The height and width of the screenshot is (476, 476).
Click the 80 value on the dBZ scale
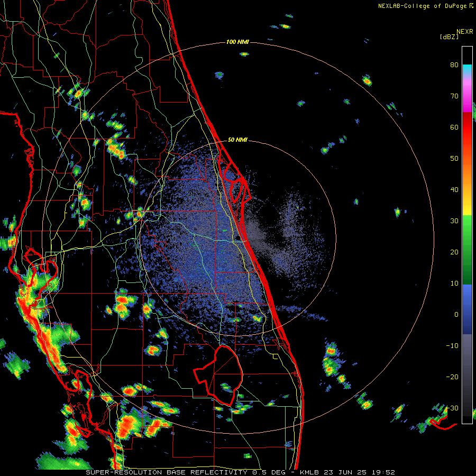coord(454,65)
